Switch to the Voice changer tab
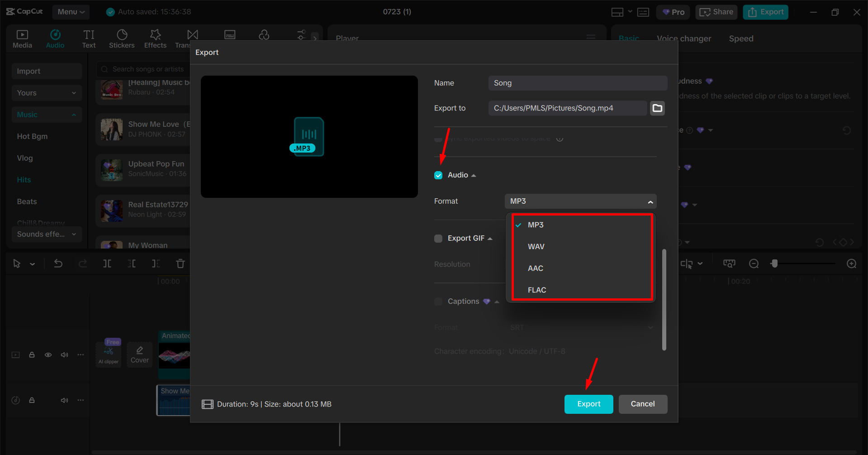 tap(683, 38)
